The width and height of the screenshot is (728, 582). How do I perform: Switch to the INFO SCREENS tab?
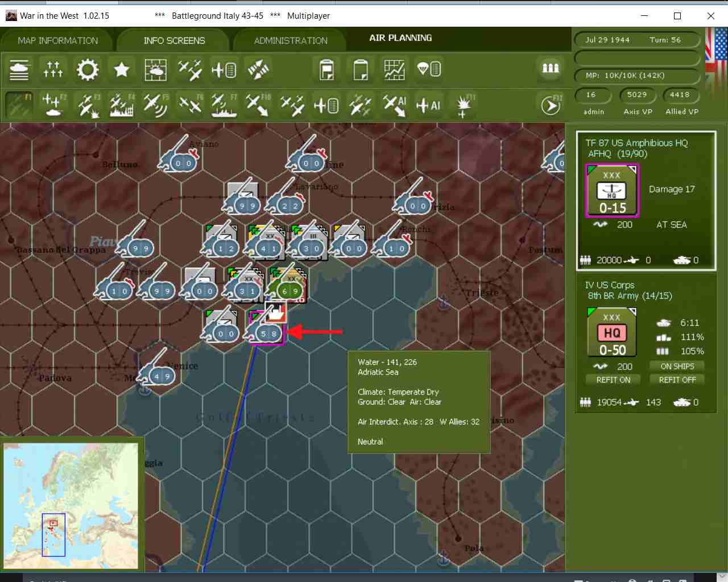(x=174, y=41)
